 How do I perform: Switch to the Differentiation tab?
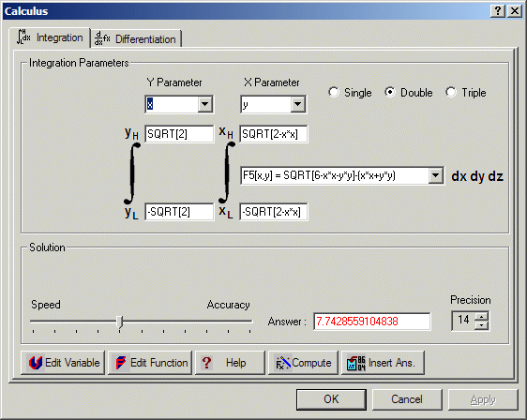click(136, 39)
